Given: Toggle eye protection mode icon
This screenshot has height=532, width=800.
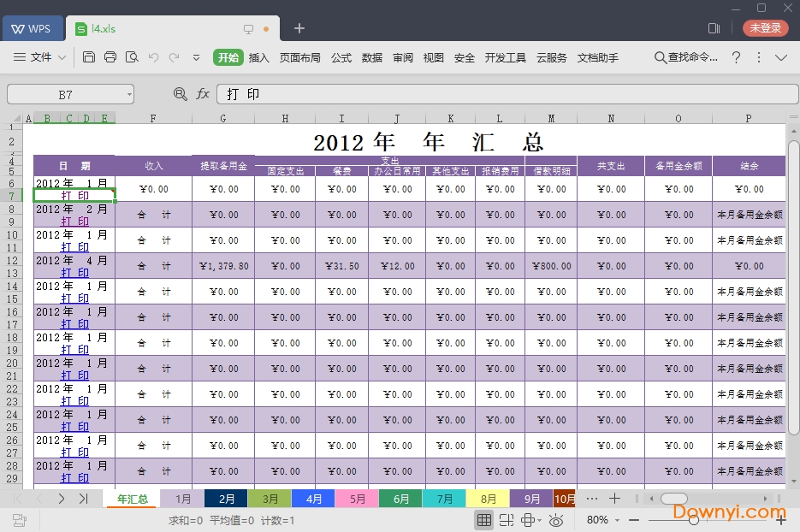Looking at the screenshot, I should [556, 520].
